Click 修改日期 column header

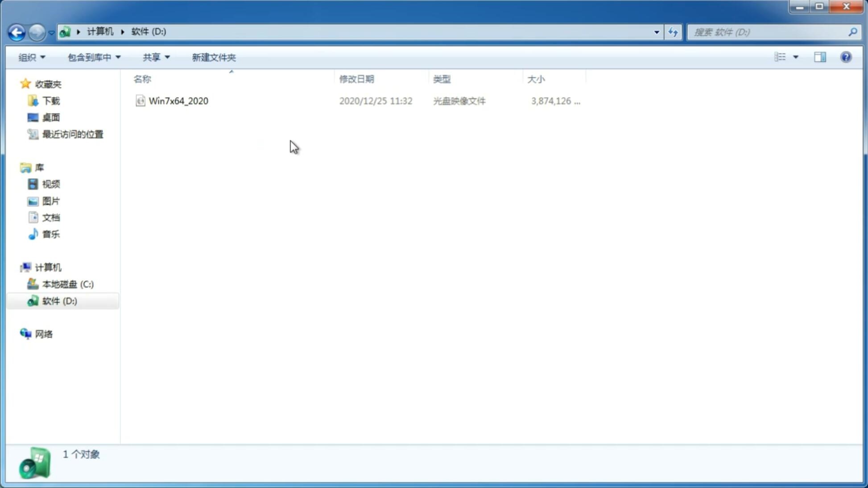(356, 79)
